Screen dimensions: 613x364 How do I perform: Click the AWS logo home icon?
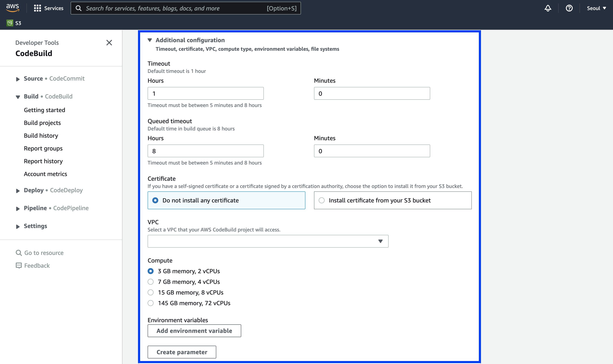tap(13, 8)
